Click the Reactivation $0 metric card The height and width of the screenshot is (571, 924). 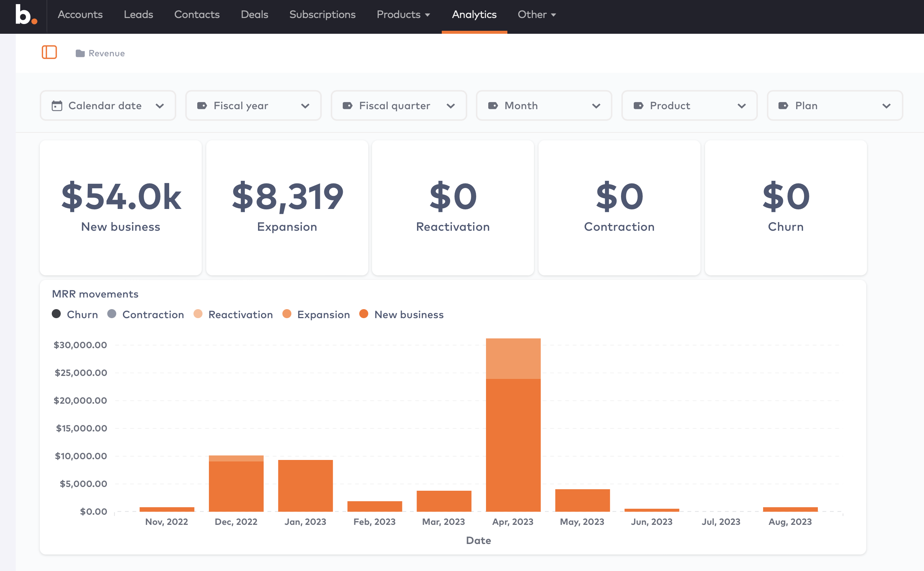click(453, 208)
